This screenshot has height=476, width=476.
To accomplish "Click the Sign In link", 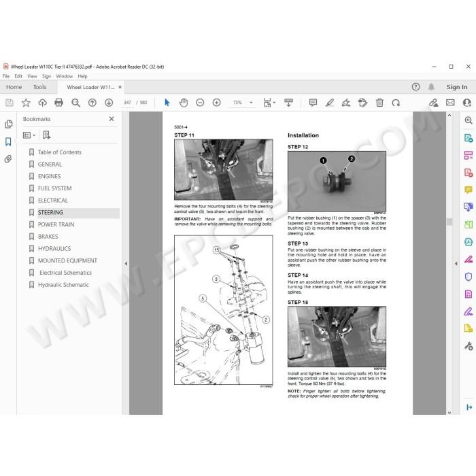I will tap(456, 87).
